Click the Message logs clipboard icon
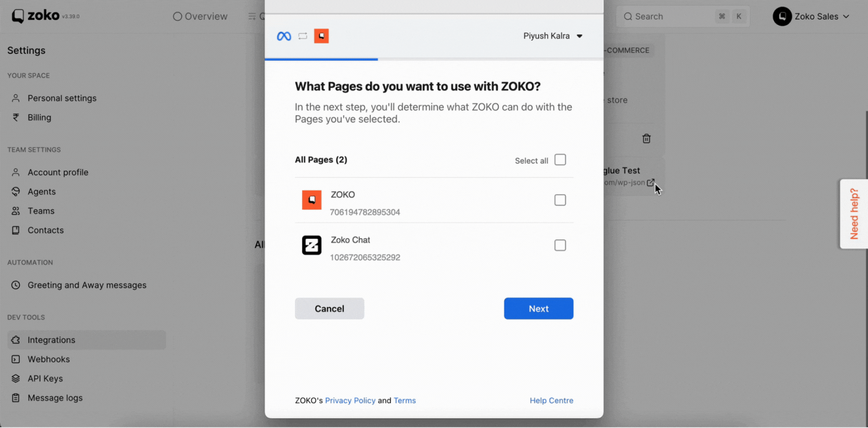 point(16,398)
